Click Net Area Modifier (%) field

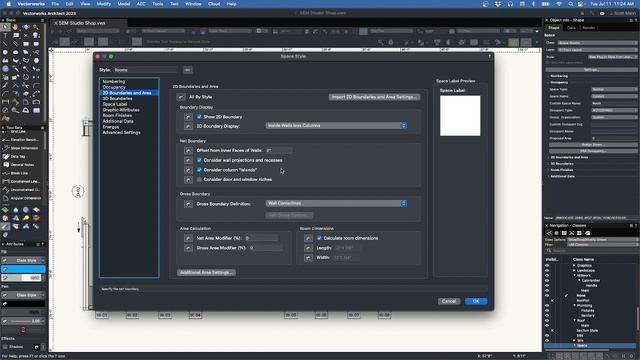[x=261, y=238]
